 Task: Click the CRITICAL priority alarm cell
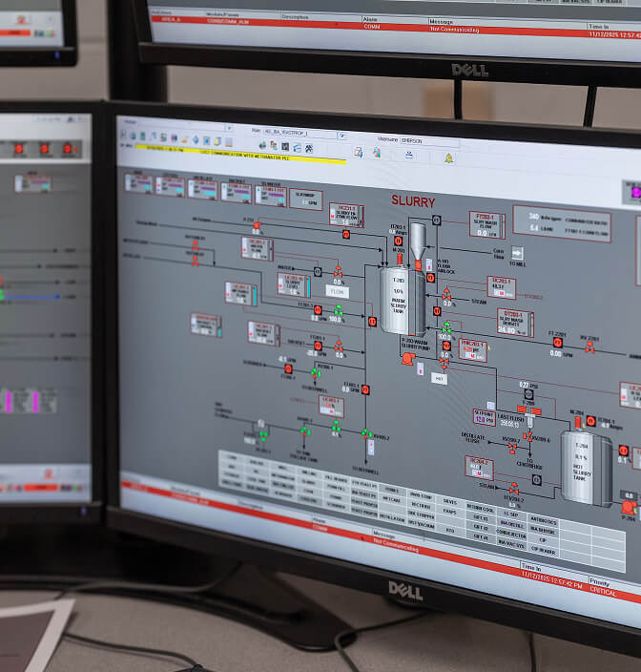[603, 592]
